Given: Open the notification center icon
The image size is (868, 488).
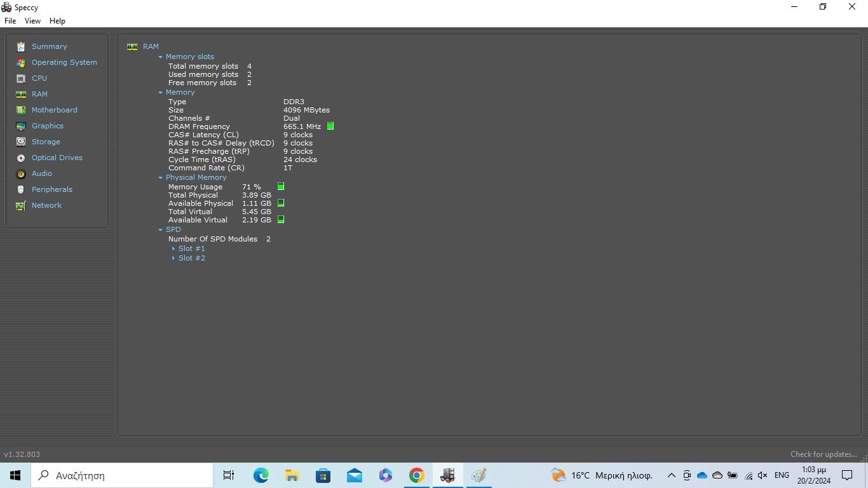Looking at the screenshot, I should click(x=847, y=475).
